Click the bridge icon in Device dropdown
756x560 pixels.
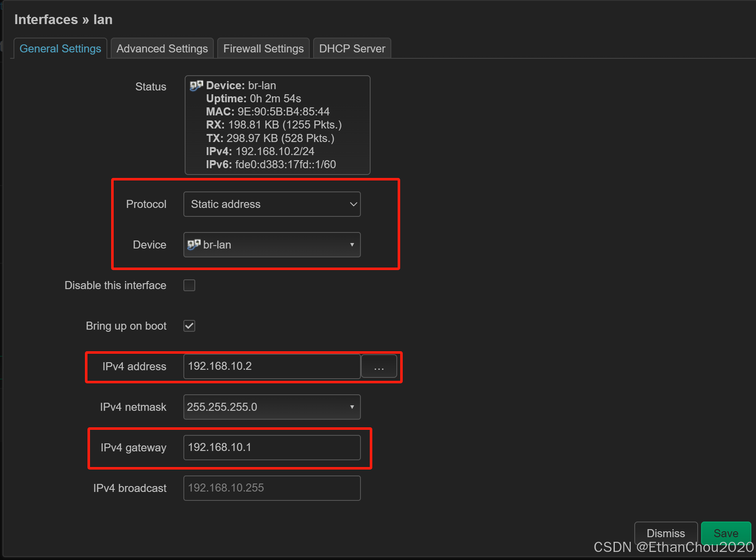pyautogui.click(x=194, y=244)
